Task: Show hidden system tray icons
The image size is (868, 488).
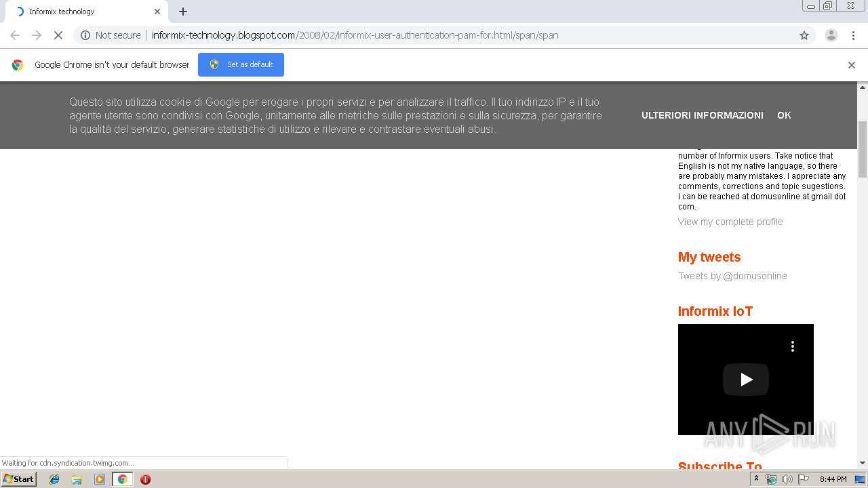Action: (x=756, y=479)
